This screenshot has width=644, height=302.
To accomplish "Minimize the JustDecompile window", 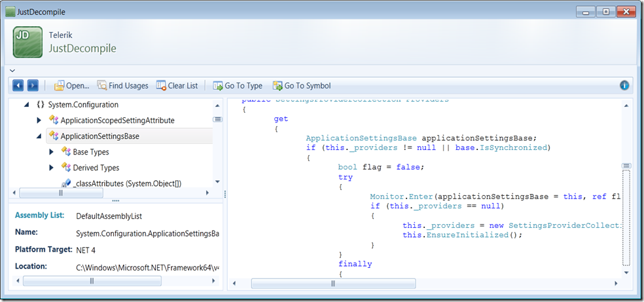I will 586,12.
